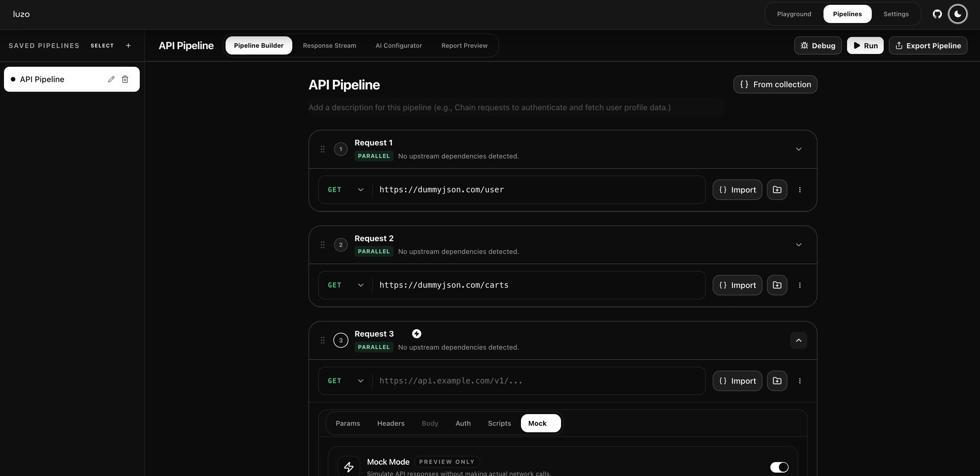This screenshot has width=980, height=476.
Task: Click the drag handle of Request 3
Action: click(x=323, y=340)
